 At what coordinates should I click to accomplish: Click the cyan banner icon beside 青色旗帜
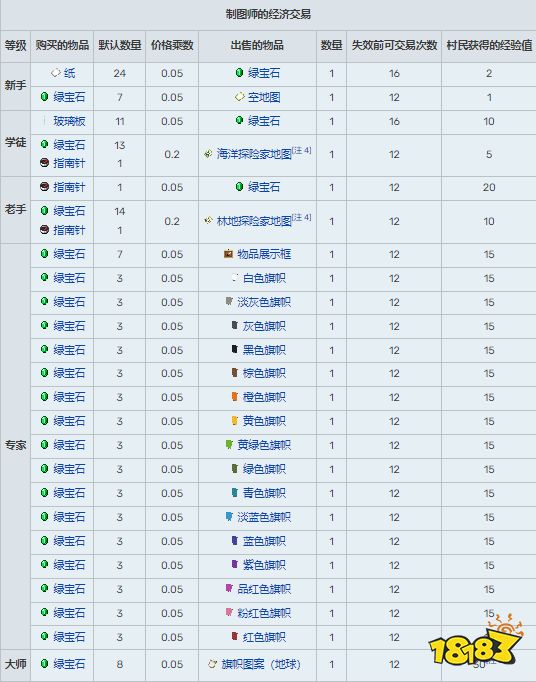pos(234,492)
